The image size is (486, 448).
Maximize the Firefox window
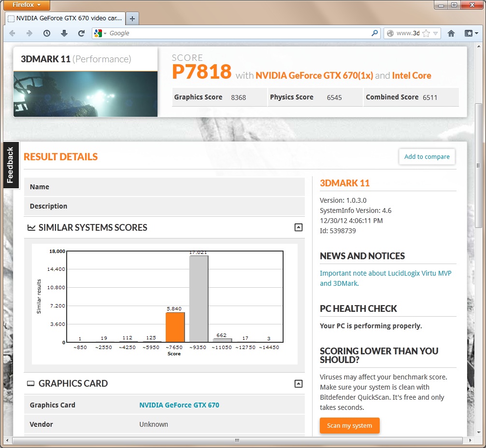click(454, 5)
